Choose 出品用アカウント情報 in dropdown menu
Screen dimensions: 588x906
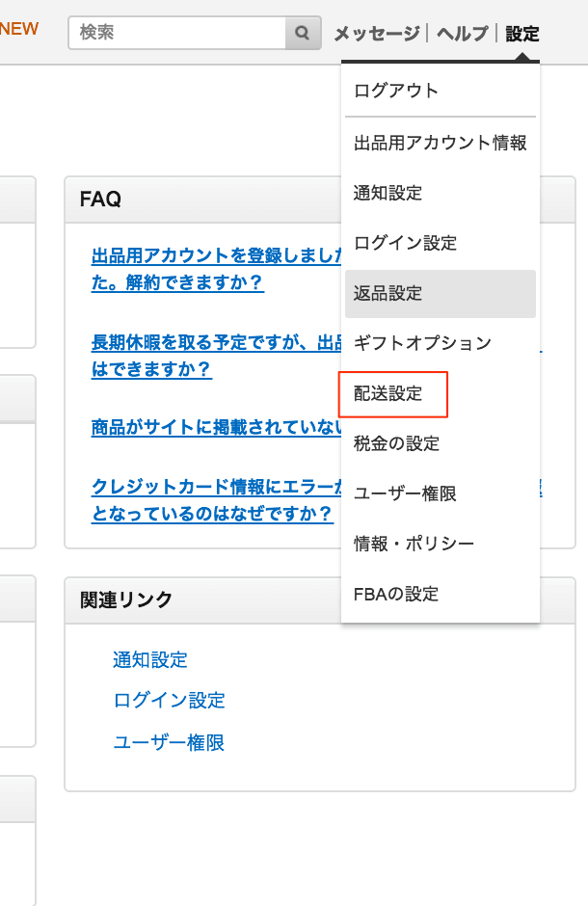click(441, 143)
